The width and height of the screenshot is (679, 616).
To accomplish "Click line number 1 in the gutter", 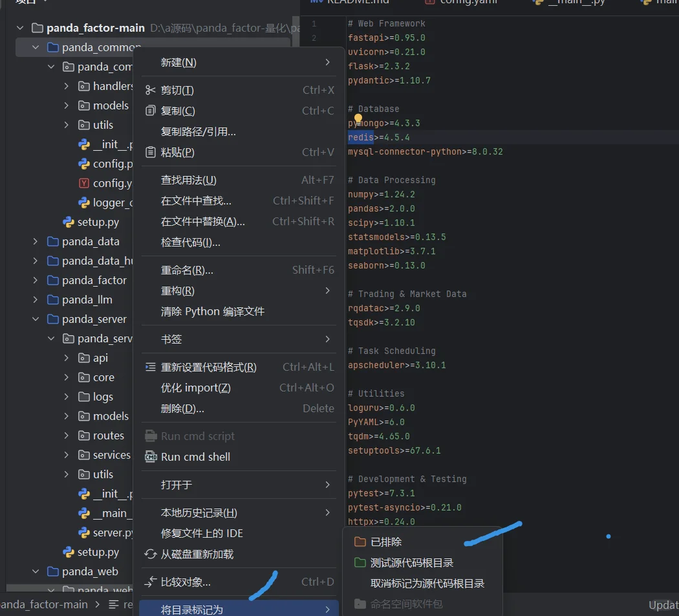I will pyautogui.click(x=314, y=23).
